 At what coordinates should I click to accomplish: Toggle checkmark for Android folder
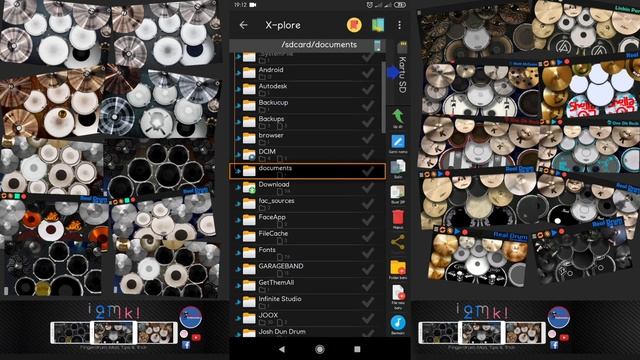tap(368, 73)
